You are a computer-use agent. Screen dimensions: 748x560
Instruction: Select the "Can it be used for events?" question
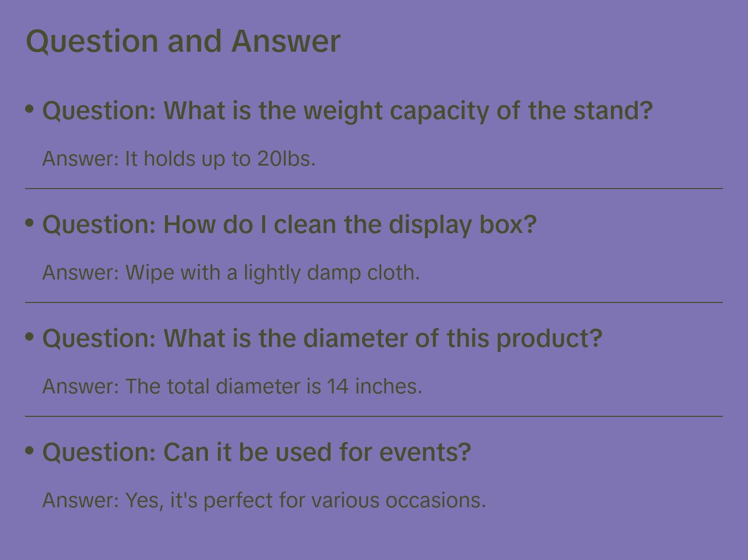[256, 452]
